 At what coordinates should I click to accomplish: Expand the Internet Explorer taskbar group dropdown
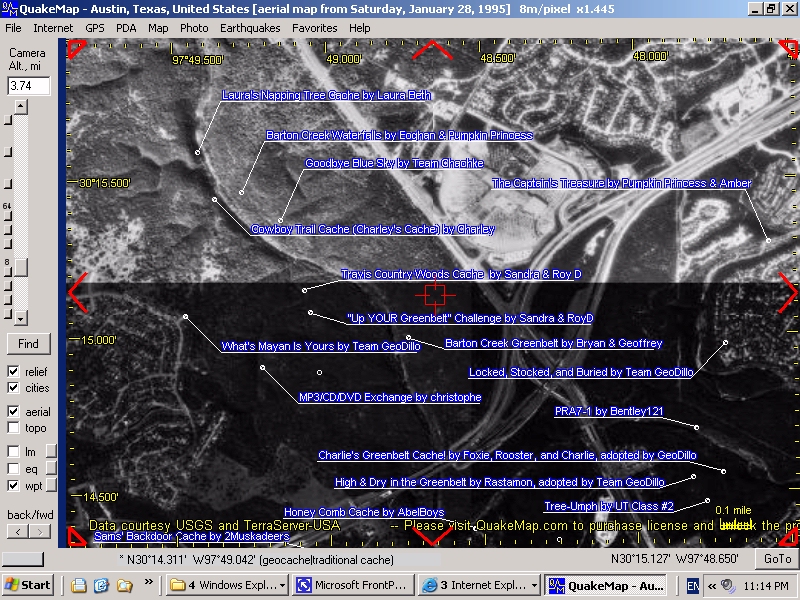tap(535, 585)
